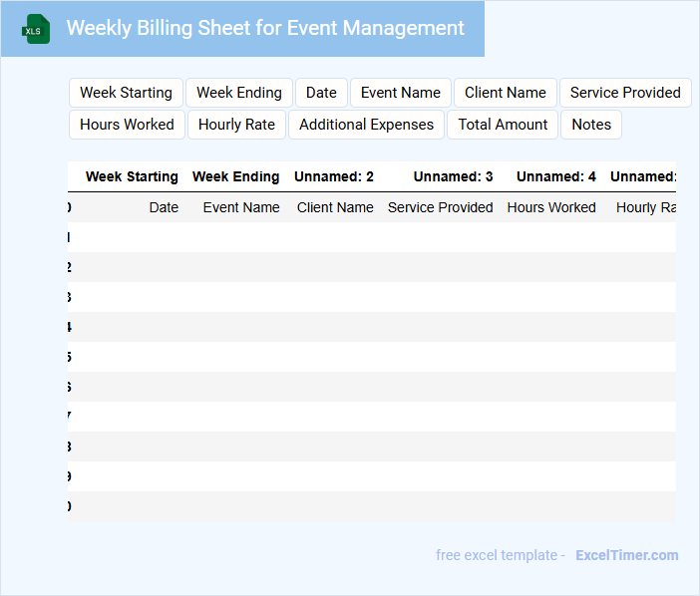Click the Hours Worked tag

click(127, 125)
